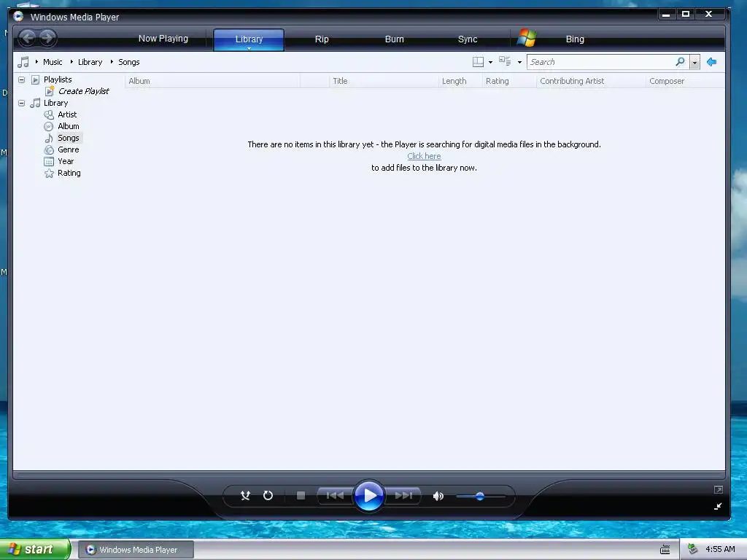
Task: Adjust the volume slider
Action: point(480,496)
